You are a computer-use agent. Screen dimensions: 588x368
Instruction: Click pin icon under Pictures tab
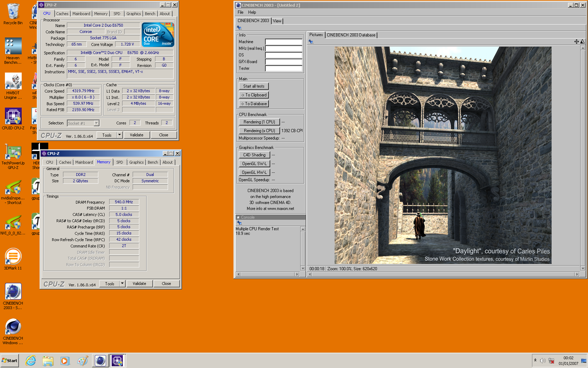pos(311,42)
